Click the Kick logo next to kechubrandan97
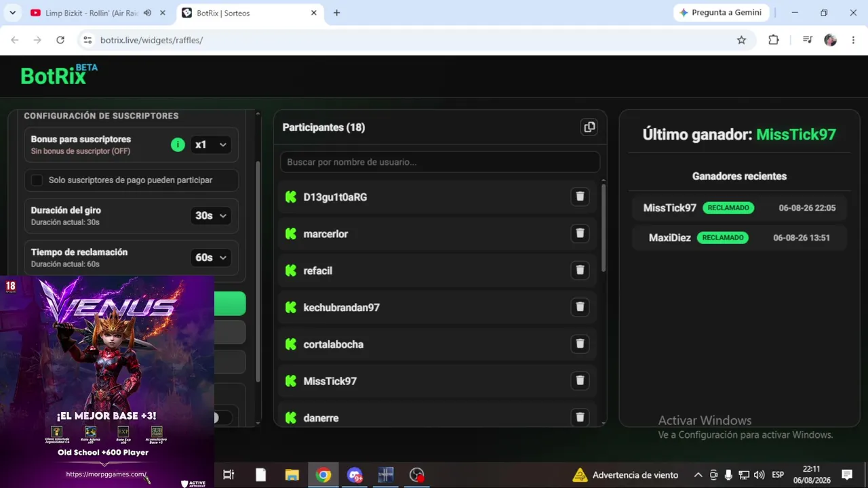868x488 pixels. [x=291, y=308]
